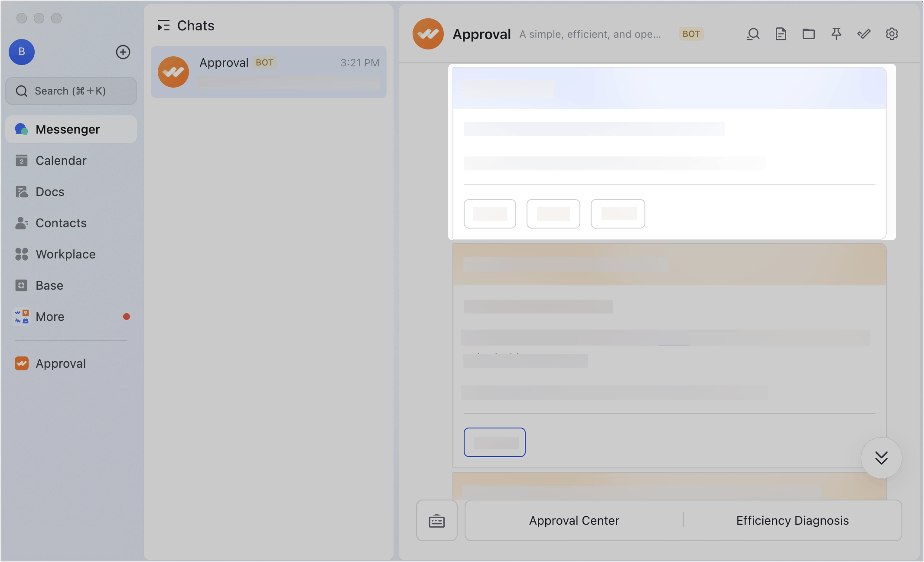Click the plus button to start something new
The height and width of the screenshot is (562, 924).
[123, 52]
